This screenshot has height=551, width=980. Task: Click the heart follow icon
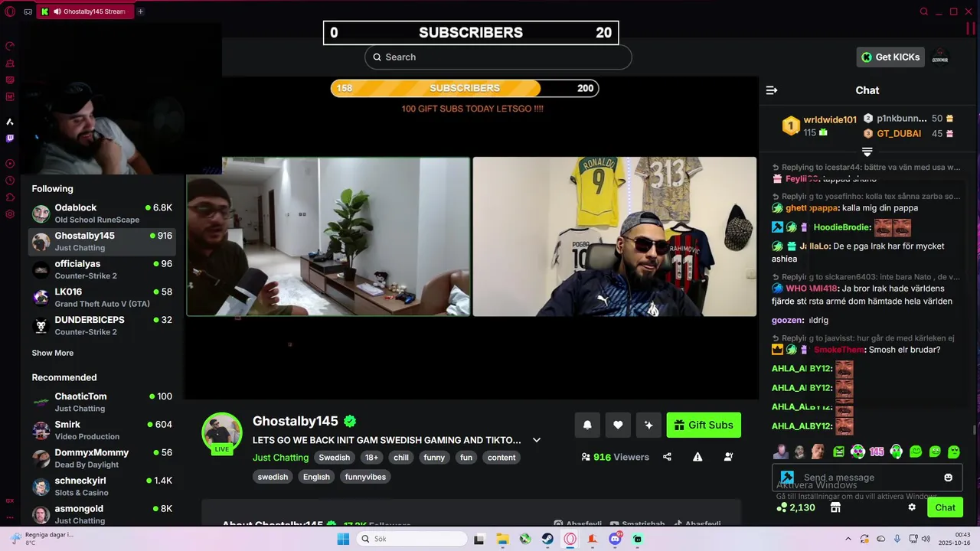pyautogui.click(x=618, y=425)
